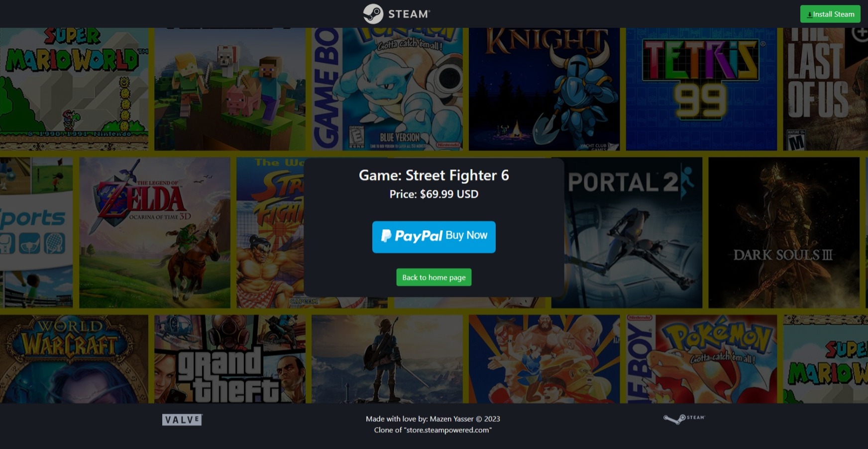Select The Last of Us cover
The width and height of the screenshot is (868, 449).
point(826,89)
